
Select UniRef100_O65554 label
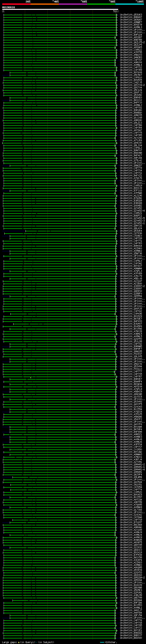click(x=131, y=296)
